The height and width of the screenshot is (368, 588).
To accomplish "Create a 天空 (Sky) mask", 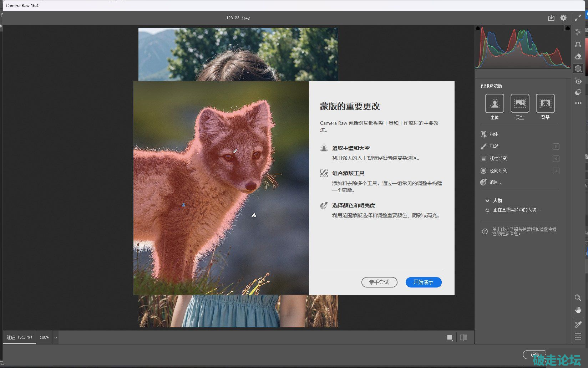I will (520, 103).
